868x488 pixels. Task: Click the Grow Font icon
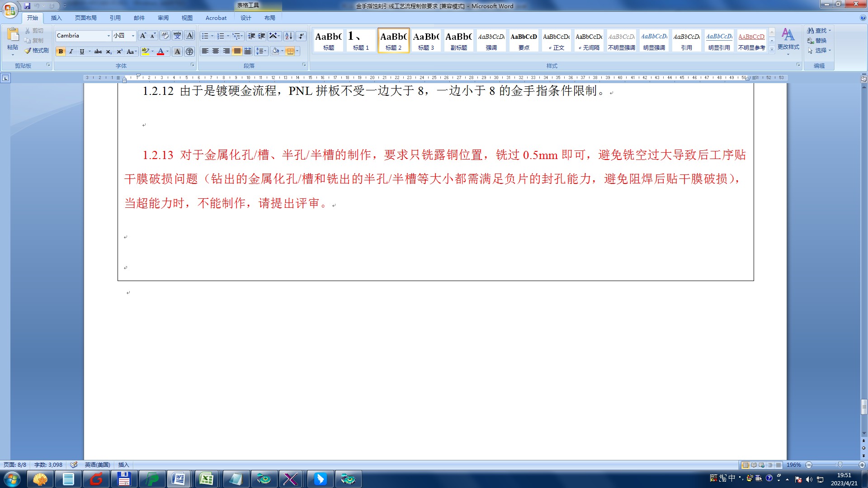(143, 36)
